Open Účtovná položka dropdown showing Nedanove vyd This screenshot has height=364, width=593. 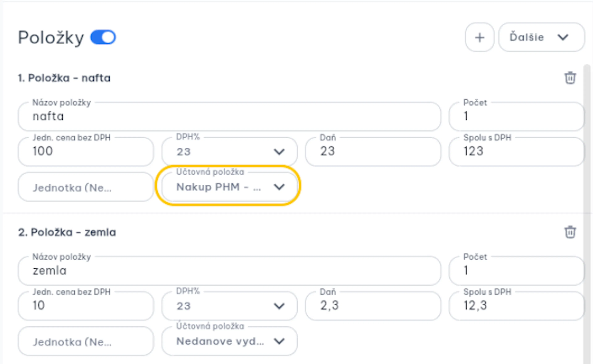(229, 341)
